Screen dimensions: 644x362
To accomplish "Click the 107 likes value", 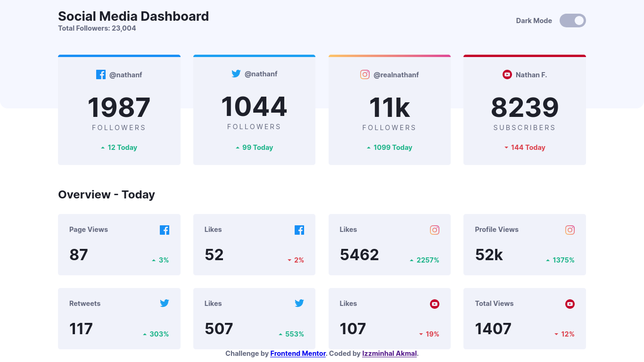I will [353, 329].
